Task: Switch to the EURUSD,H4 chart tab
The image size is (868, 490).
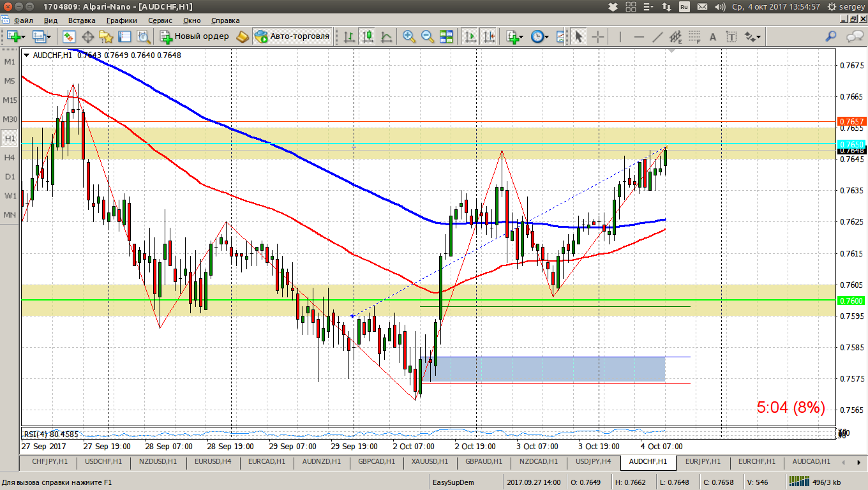Action: tap(213, 461)
